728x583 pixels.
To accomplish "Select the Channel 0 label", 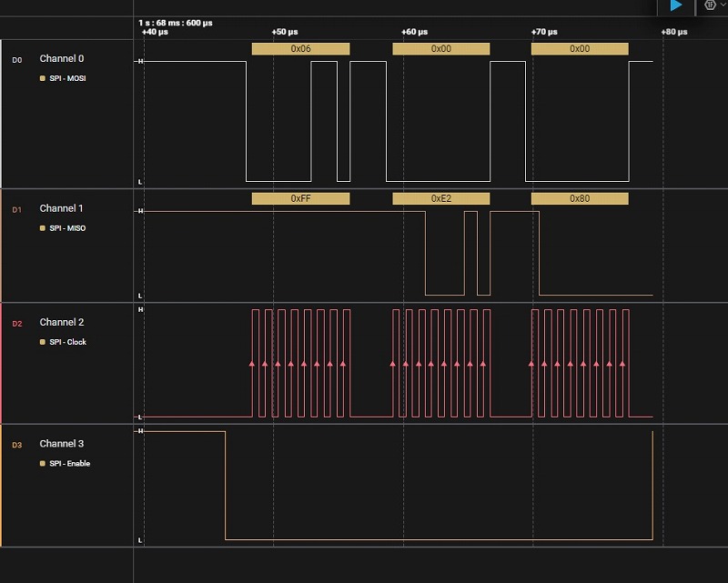I will coord(61,59).
